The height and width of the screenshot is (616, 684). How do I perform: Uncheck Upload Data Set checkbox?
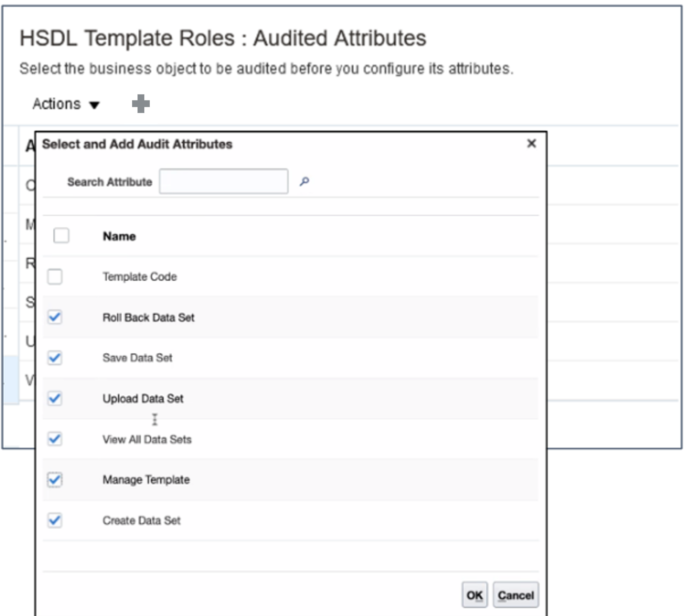click(x=55, y=398)
